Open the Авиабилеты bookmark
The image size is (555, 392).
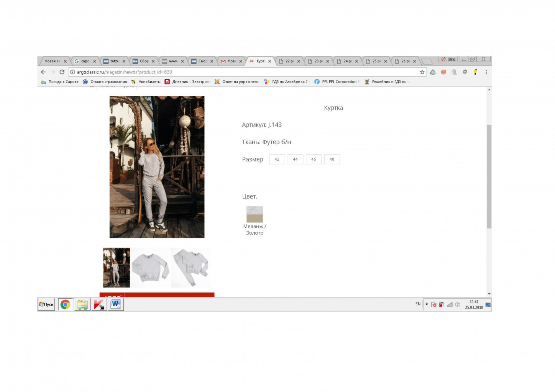pos(146,82)
